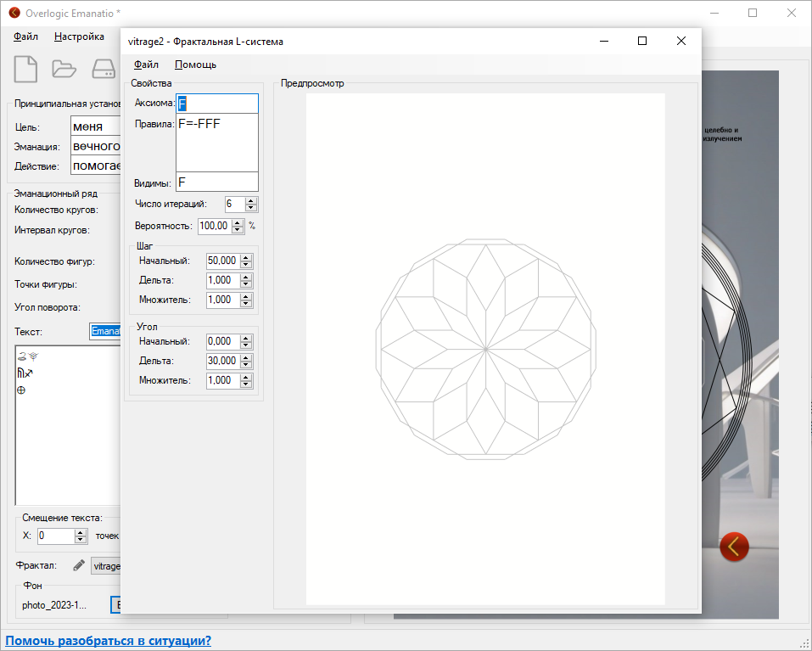Increase the Угол Множитель value with up arrow
Screen dimensions: 812x651
pos(246,377)
